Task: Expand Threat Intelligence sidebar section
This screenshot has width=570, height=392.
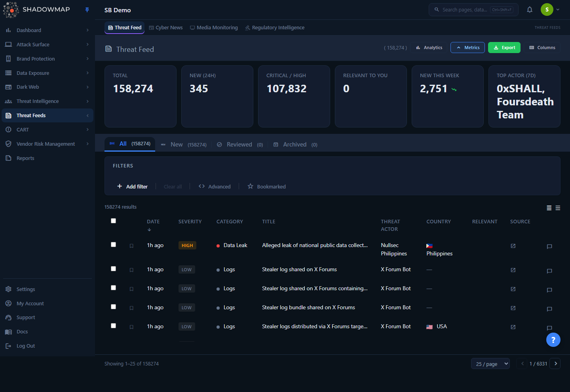Action: tap(47, 101)
